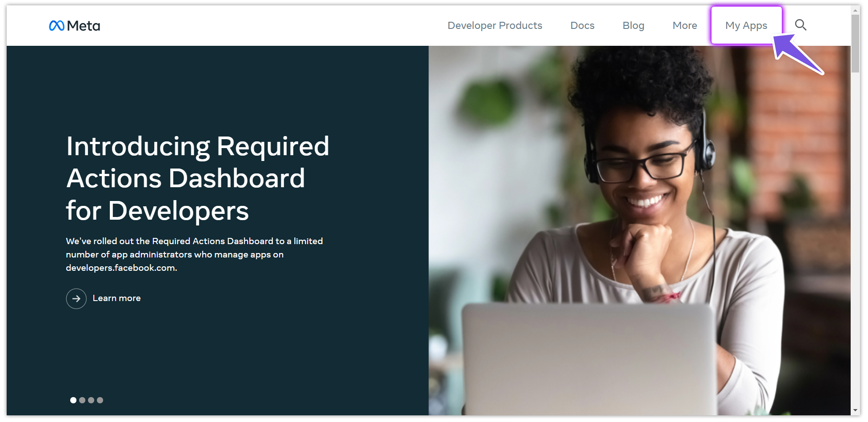
Task: Open the Blog page
Action: (633, 25)
